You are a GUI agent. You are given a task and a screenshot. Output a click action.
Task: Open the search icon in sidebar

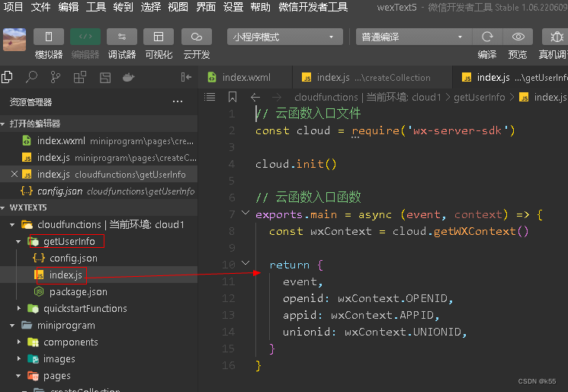(31, 77)
